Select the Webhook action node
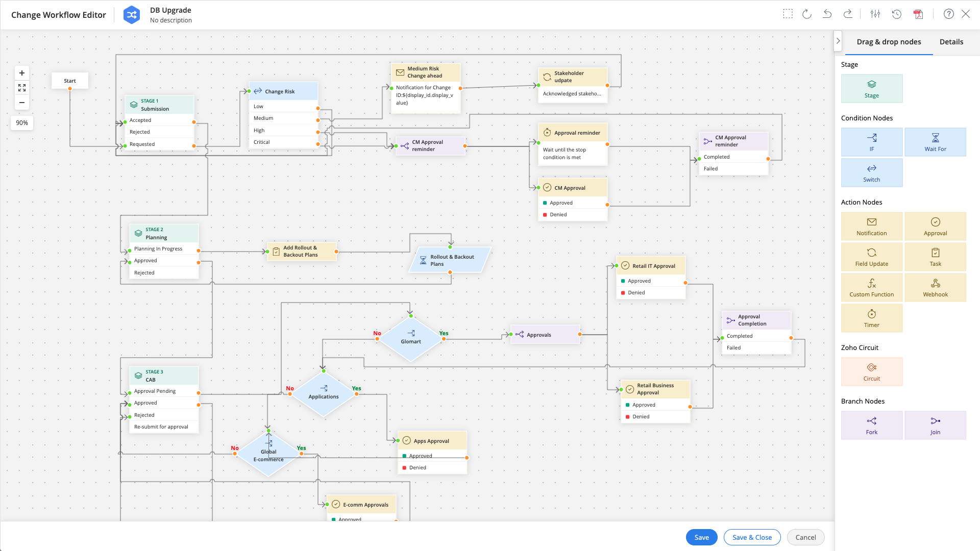 (x=935, y=287)
